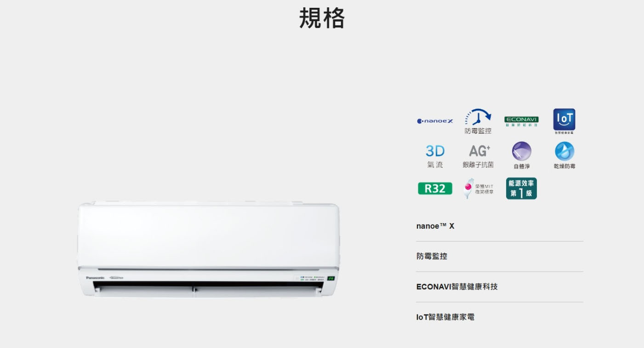
Task: Click the AG+ 銀離子抗菌 icon
Action: point(478,157)
